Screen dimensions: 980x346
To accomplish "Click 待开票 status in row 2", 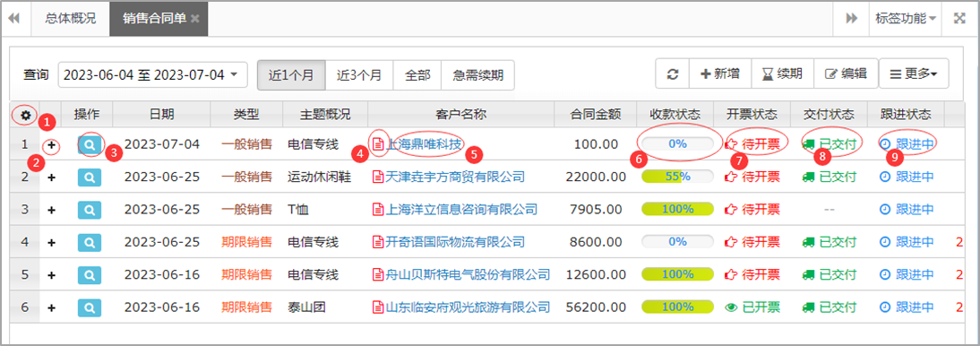I will (761, 177).
